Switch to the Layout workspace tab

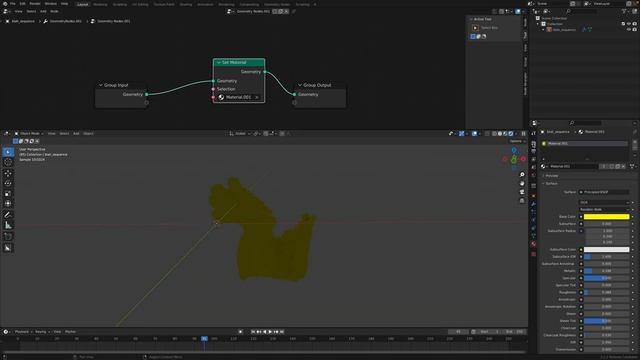click(x=82, y=4)
